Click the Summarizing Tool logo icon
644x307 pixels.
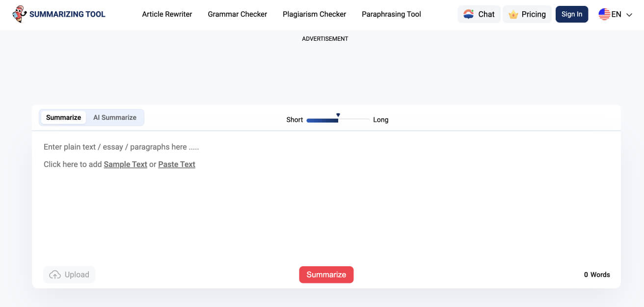(x=19, y=14)
